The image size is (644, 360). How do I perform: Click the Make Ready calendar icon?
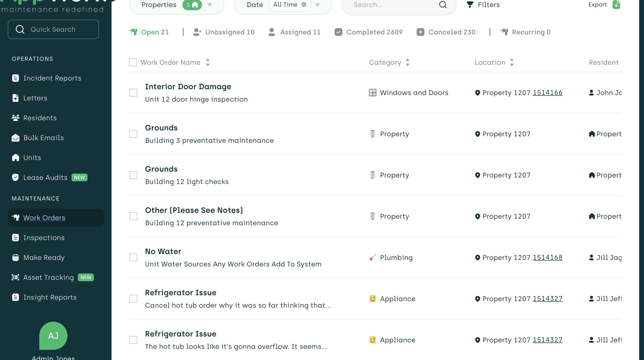click(16, 257)
